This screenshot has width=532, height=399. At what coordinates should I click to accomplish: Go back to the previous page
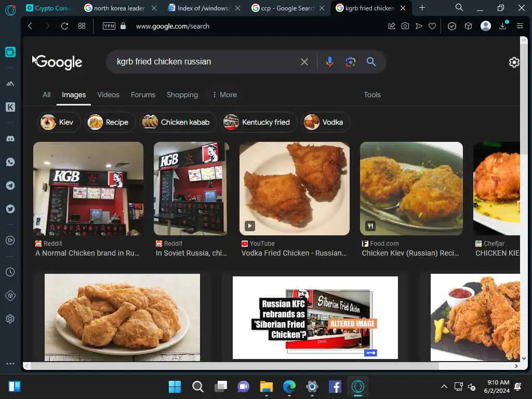(30, 26)
